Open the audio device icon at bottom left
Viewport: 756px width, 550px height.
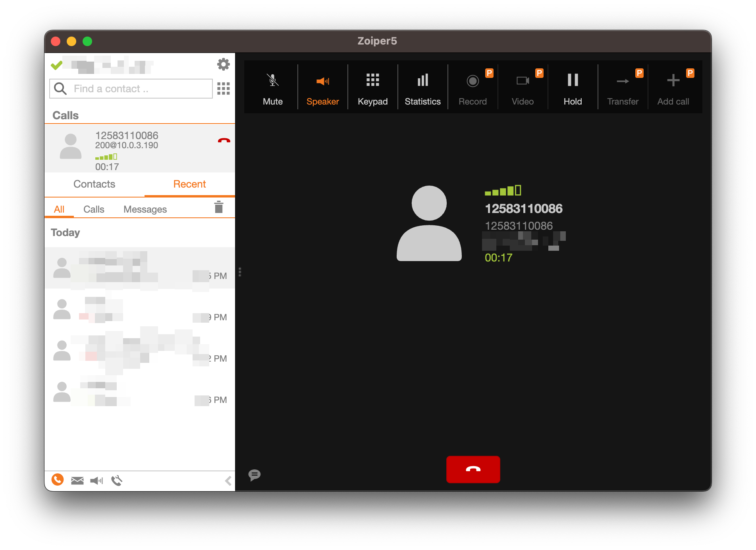96,480
